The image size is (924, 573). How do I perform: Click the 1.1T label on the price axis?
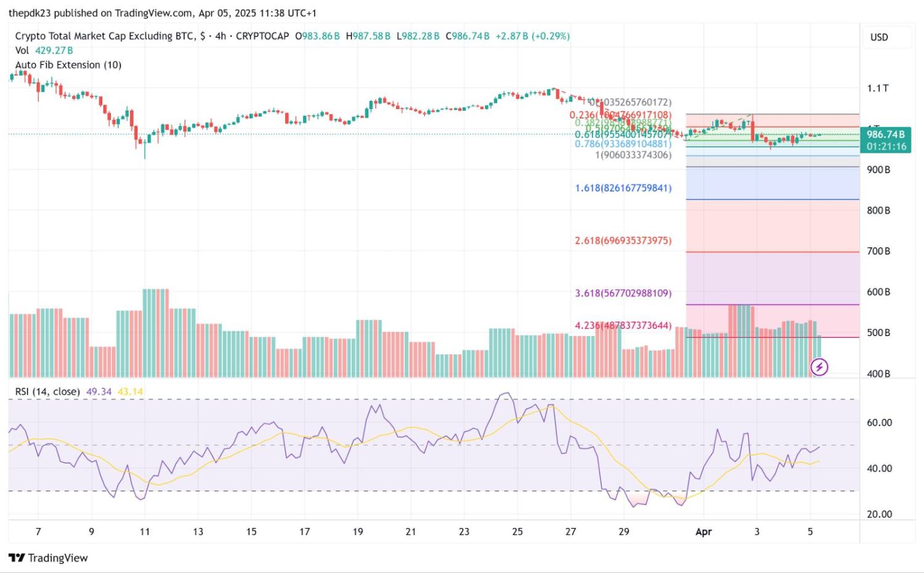tap(878, 88)
